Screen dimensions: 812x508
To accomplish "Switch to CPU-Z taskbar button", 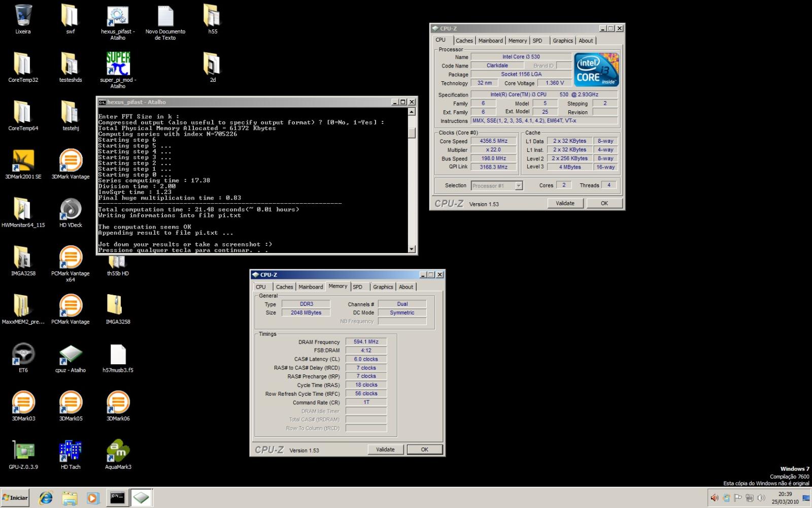I will click(141, 498).
